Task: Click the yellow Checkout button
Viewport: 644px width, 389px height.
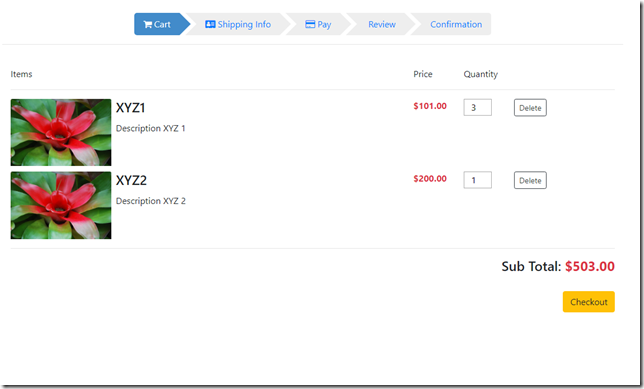Action: [588, 302]
